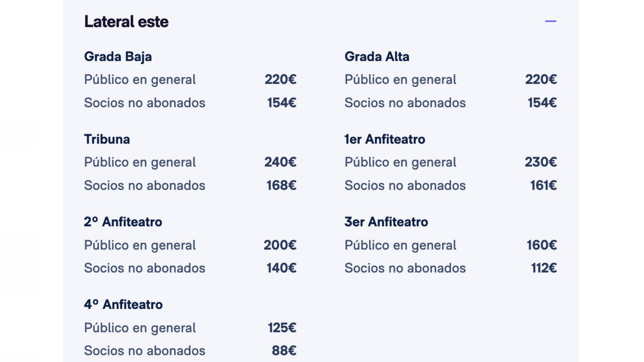Select the 3er Anfiteatro heading

tap(386, 222)
